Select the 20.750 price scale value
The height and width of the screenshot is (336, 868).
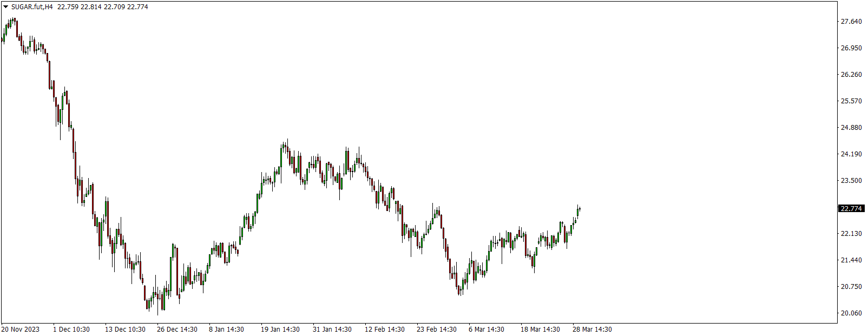click(851, 287)
